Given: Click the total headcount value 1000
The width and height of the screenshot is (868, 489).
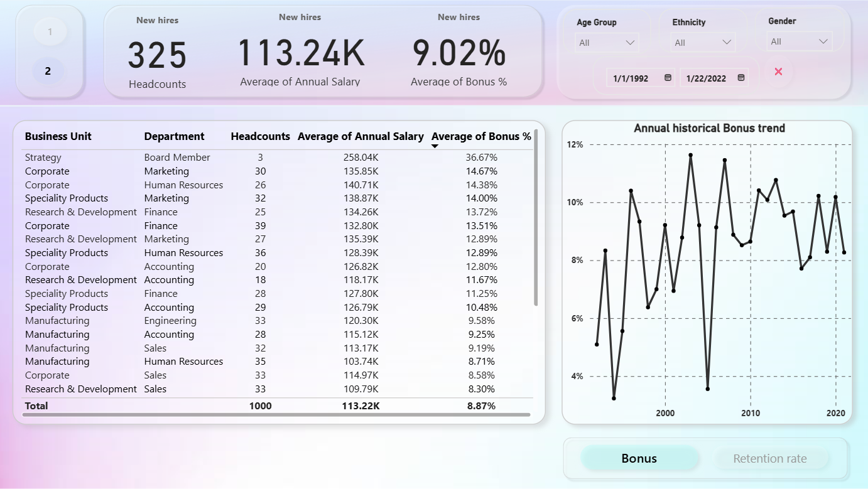Looking at the screenshot, I should [261, 406].
